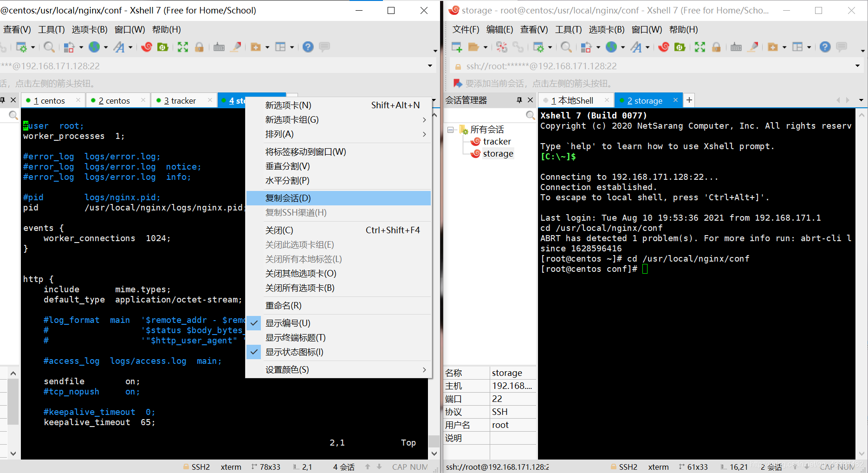
Task: Click add-session bookmark arrow in right window
Action: (458, 84)
